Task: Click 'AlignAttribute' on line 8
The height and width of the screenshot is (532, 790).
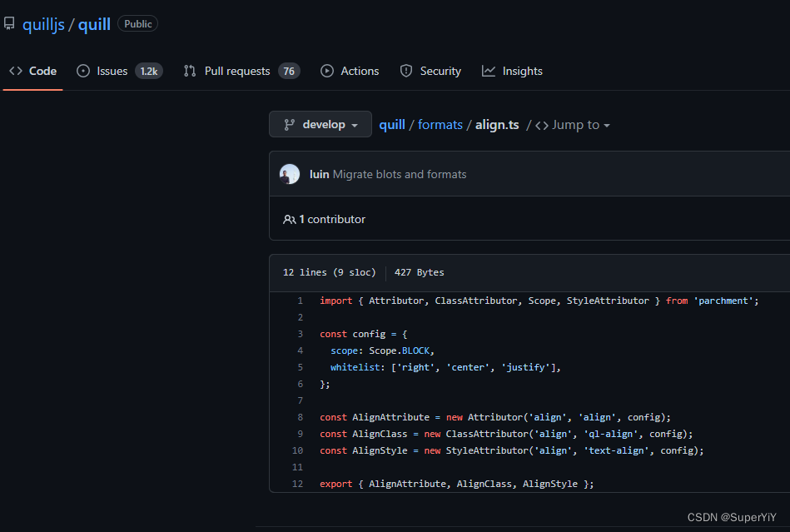Action: (391, 417)
